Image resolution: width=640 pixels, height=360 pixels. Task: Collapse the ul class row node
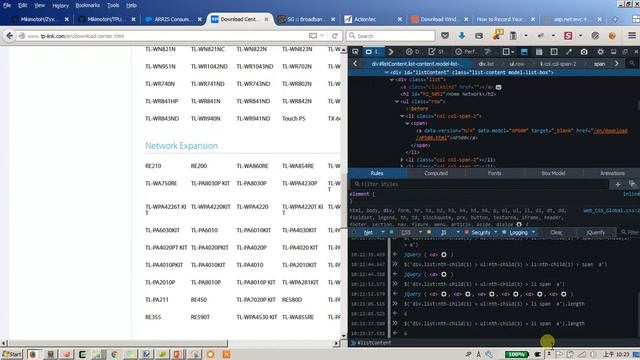click(x=396, y=101)
